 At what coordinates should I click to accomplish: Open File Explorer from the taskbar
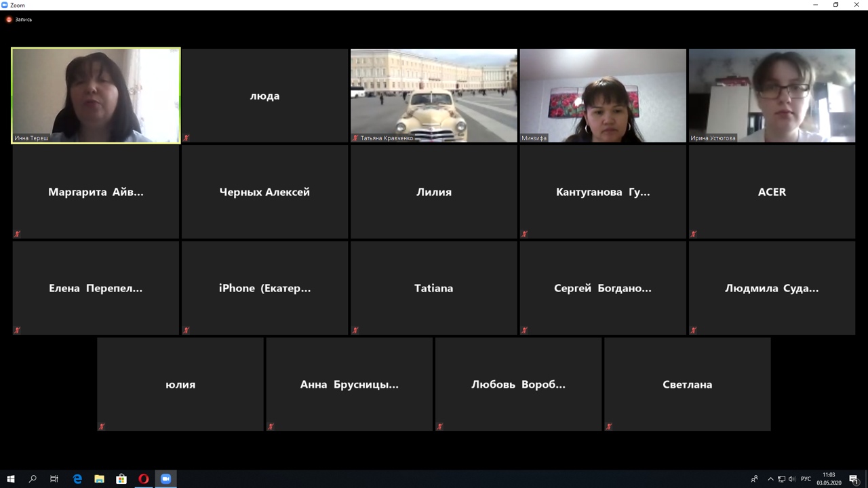[99, 479]
